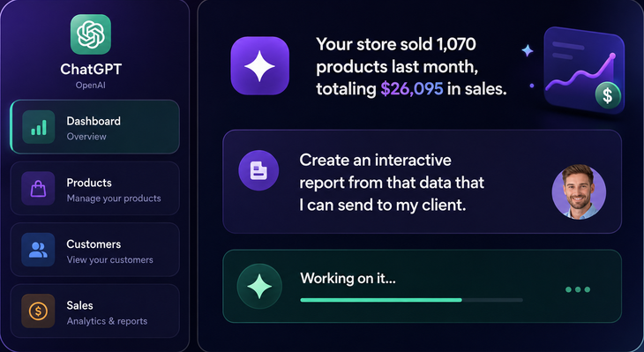644x352 pixels.
Task: Click the ChatGPT logo icon
Action: click(x=90, y=34)
